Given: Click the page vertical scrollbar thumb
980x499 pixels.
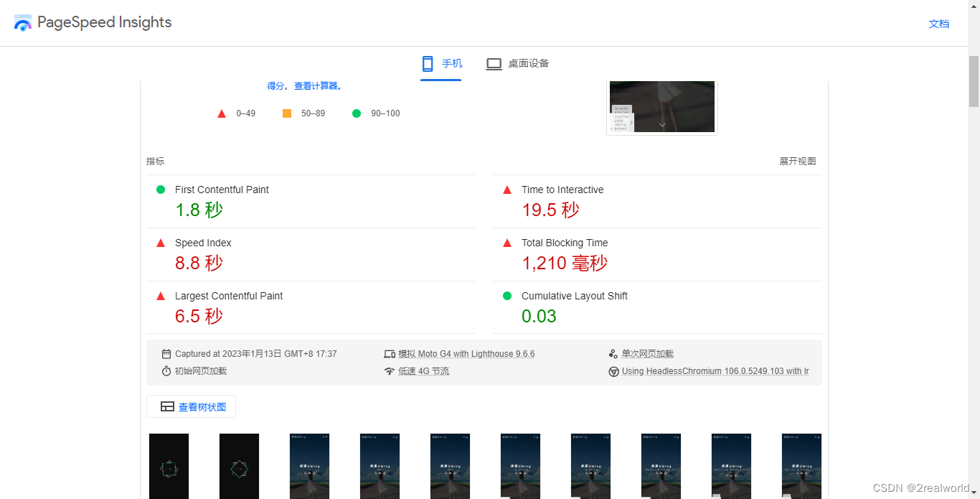Looking at the screenshot, I should [974, 80].
